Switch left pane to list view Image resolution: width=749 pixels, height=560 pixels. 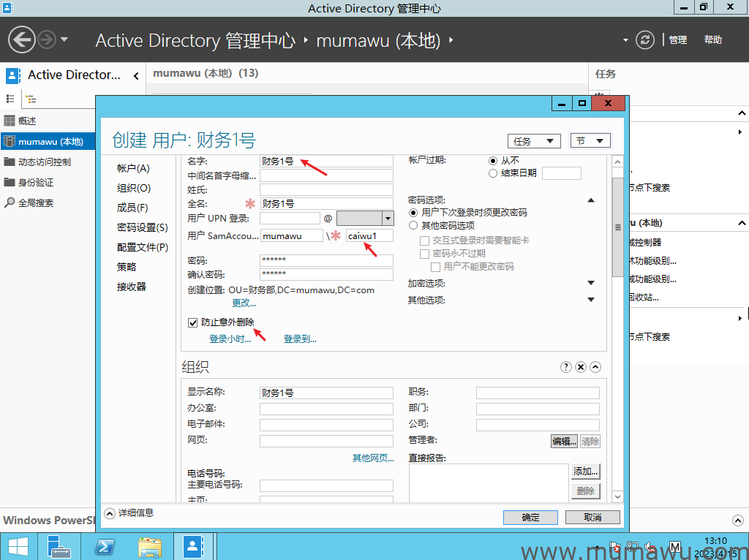pos(10,99)
